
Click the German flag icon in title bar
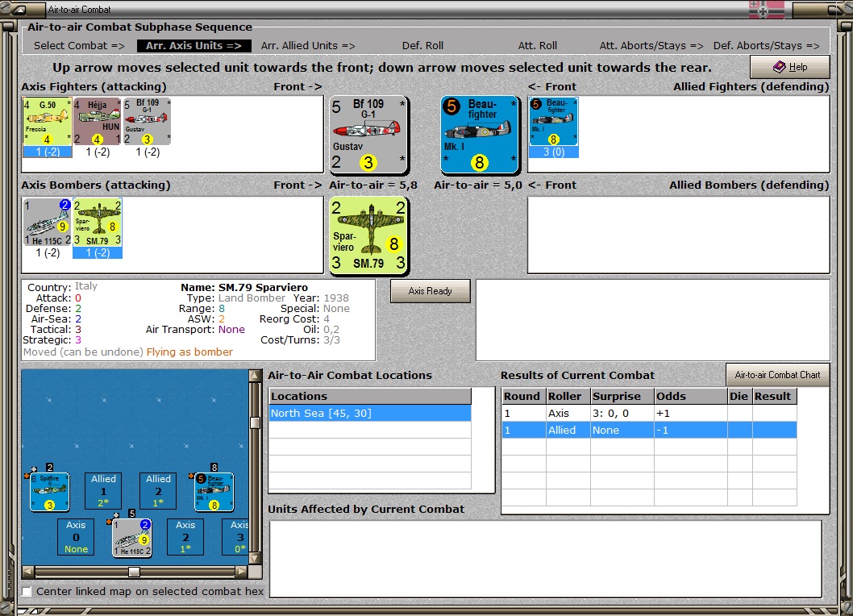[x=767, y=9]
